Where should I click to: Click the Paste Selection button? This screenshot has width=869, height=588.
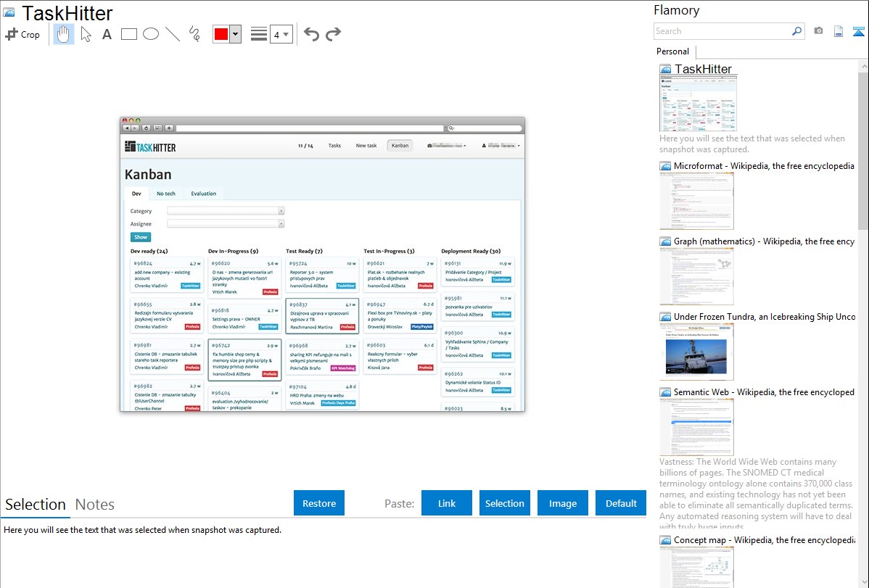tap(504, 503)
